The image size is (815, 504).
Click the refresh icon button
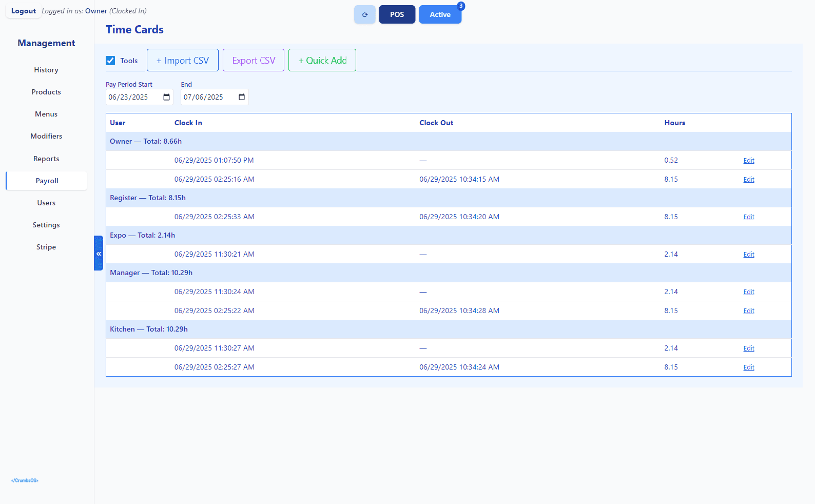364,14
